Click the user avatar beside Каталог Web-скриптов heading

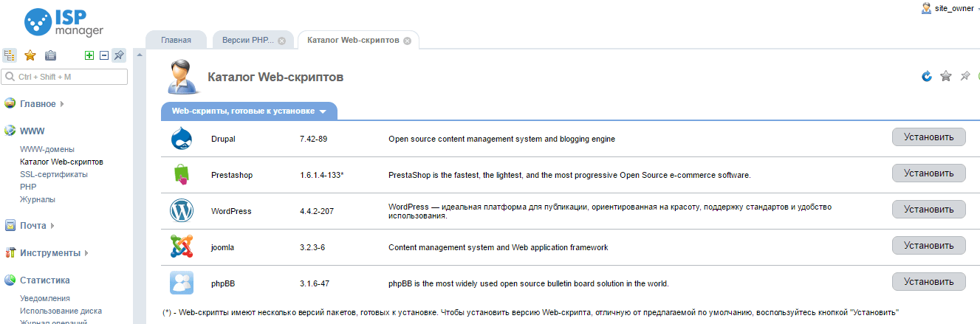pos(182,77)
